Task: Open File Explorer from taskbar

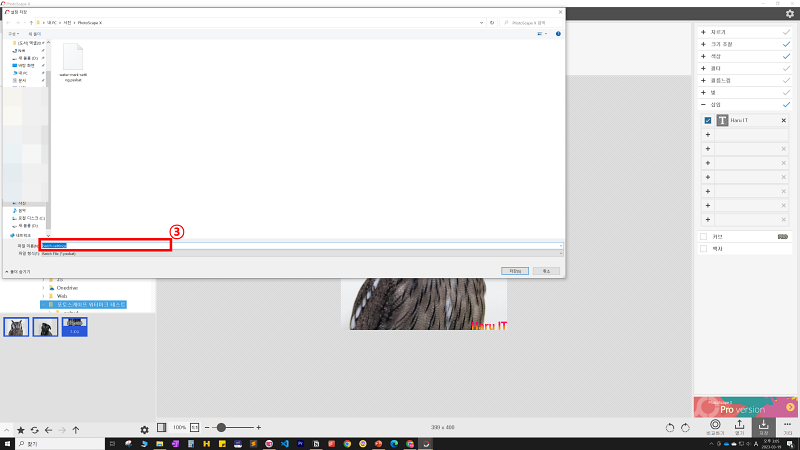Action: click(x=160, y=444)
